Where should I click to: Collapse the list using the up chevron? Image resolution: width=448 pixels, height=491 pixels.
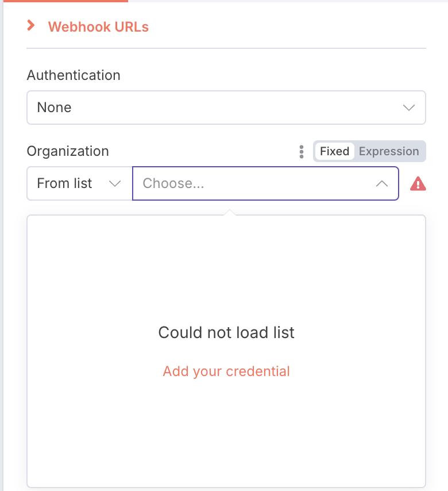pyautogui.click(x=382, y=183)
